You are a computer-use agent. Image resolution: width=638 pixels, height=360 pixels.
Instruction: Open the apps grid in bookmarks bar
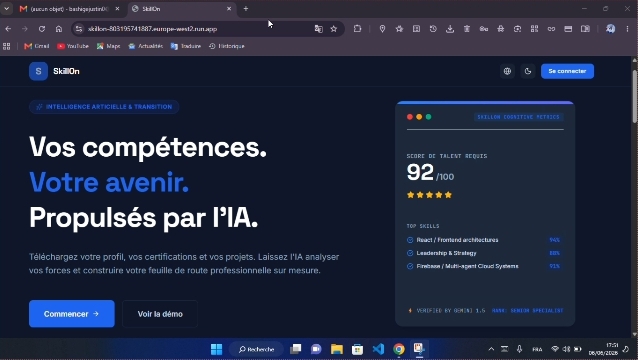click(7, 46)
